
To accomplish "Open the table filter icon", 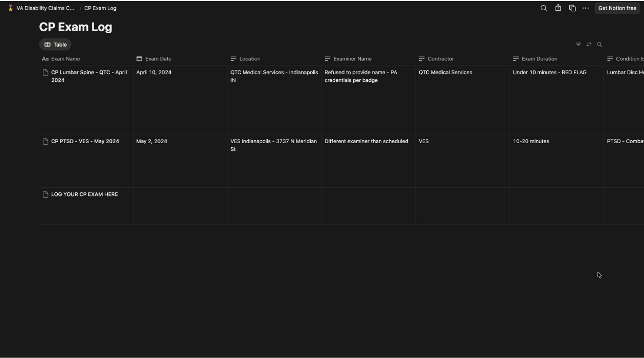I will click(x=579, y=44).
